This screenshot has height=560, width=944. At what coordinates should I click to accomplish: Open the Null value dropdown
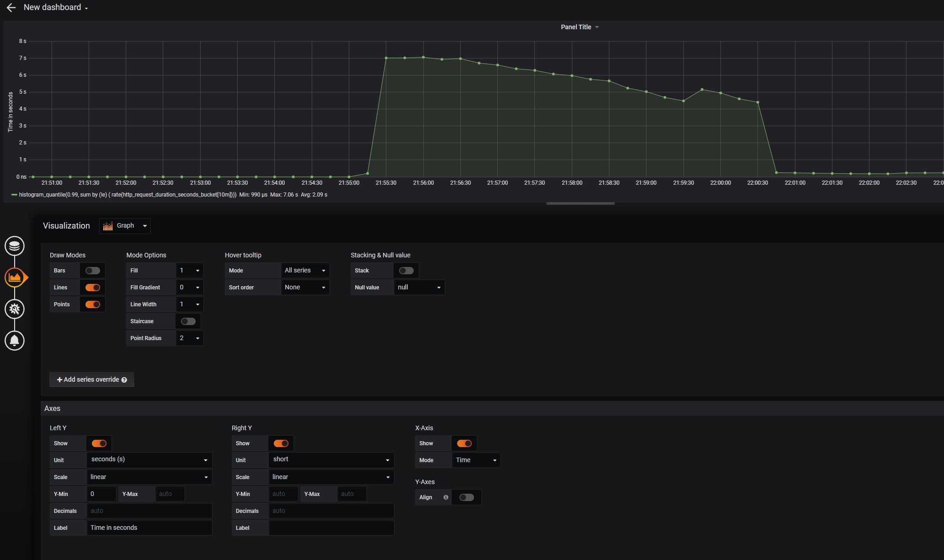[418, 287]
